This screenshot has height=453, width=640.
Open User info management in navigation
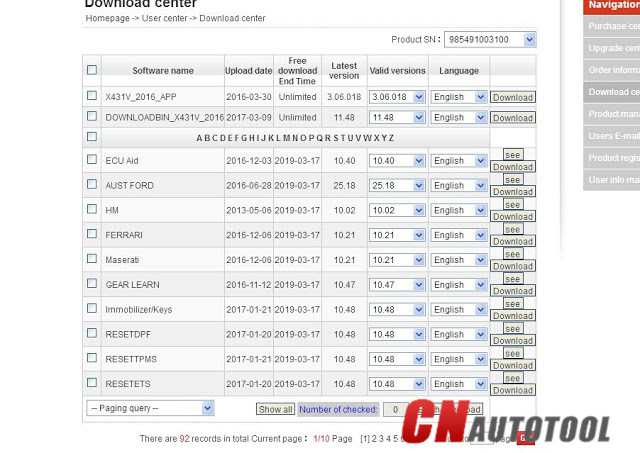(x=611, y=180)
